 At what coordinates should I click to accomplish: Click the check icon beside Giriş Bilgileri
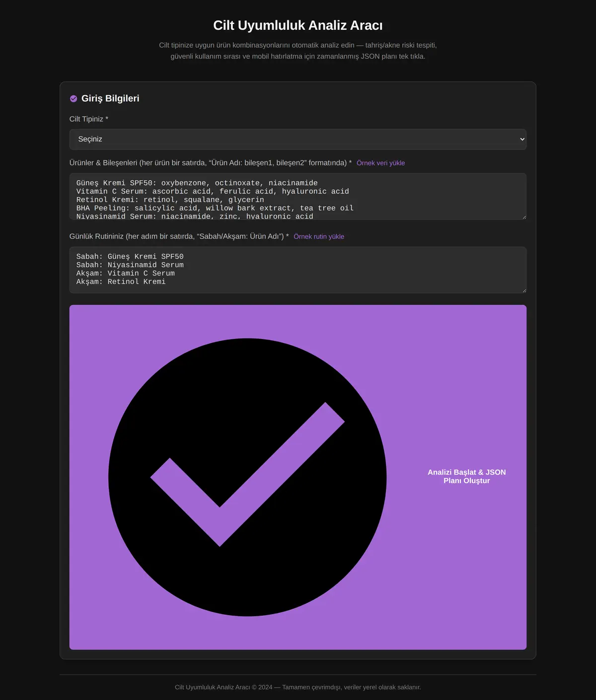coord(74,99)
